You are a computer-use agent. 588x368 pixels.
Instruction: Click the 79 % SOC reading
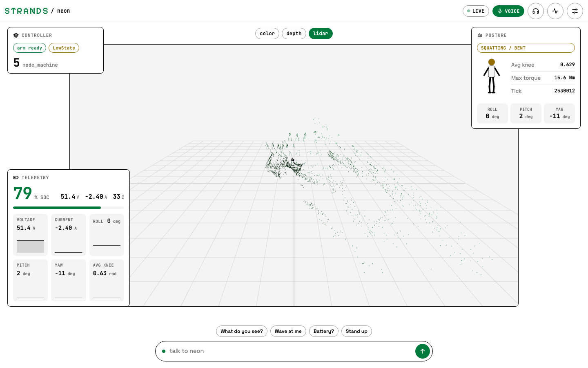coord(31,193)
